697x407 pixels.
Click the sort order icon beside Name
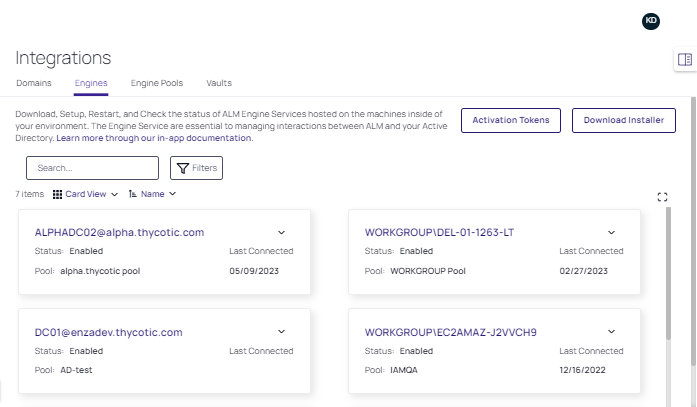point(133,194)
